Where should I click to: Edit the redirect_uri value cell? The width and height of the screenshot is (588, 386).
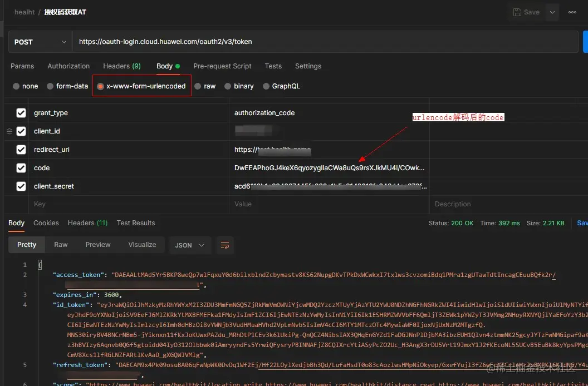click(329, 150)
